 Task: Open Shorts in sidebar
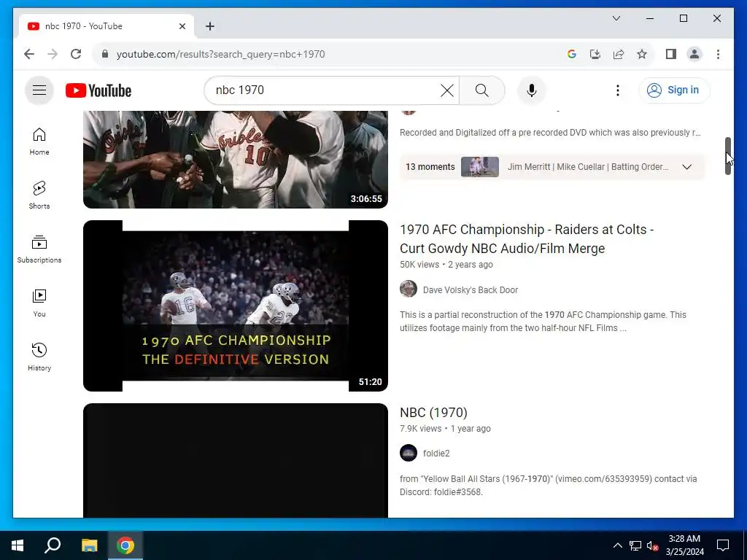point(39,195)
